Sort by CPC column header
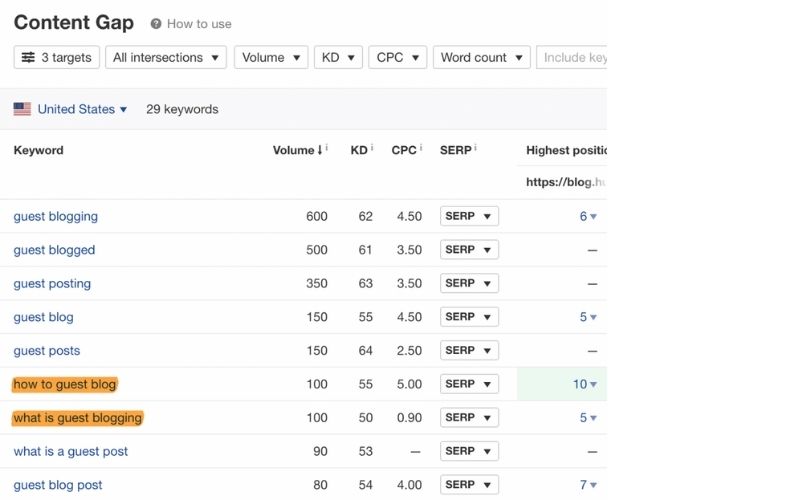The image size is (800, 500). (404, 150)
